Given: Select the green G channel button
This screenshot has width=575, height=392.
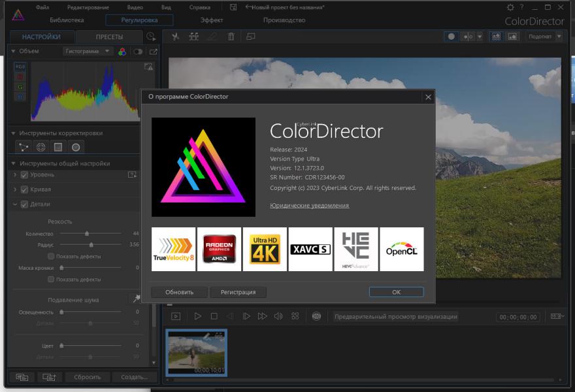Looking at the screenshot, I should point(20,87).
